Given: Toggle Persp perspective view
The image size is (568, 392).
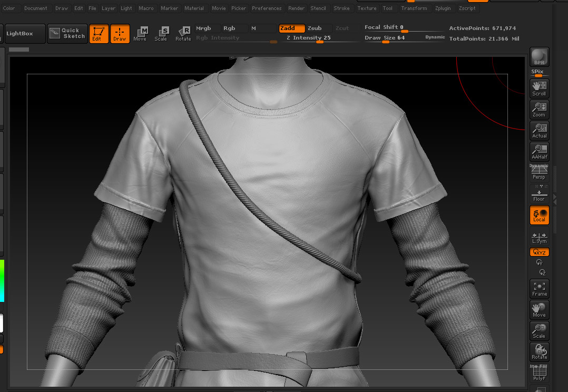Looking at the screenshot, I should (539, 173).
